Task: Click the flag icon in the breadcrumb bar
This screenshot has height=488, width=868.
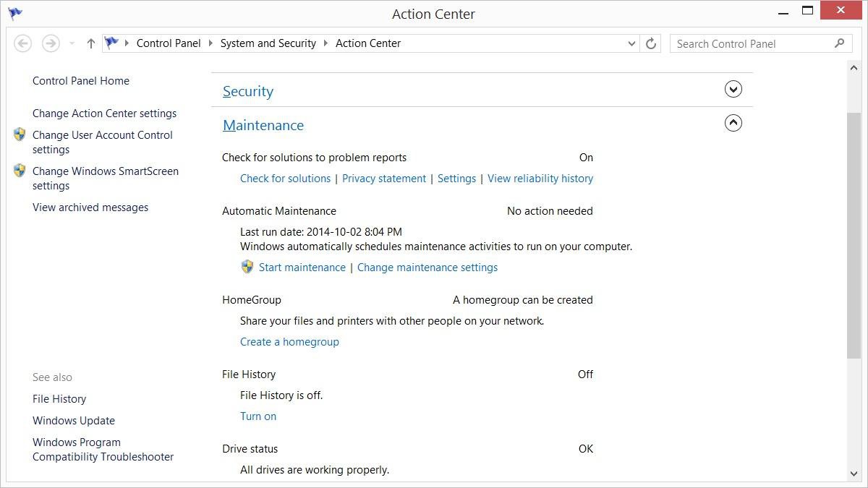Action: (112, 43)
